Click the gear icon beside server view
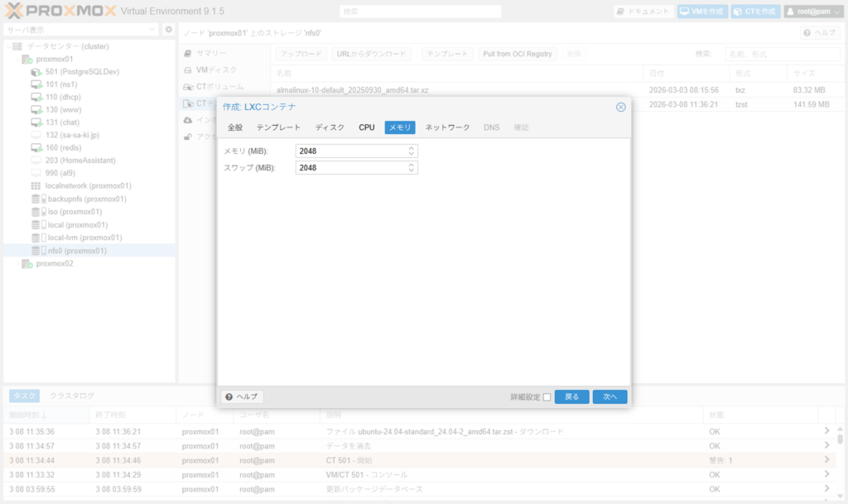848x504 pixels. coord(168,30)
